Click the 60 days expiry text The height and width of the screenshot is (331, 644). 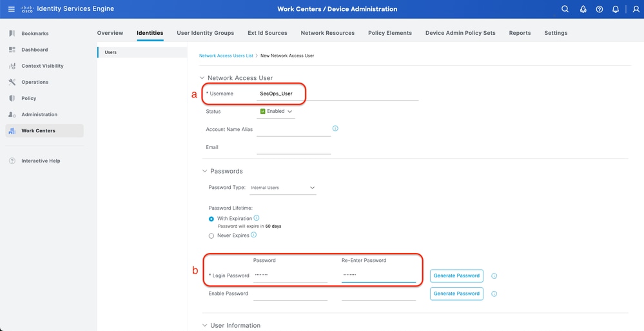tap(273, 226)
